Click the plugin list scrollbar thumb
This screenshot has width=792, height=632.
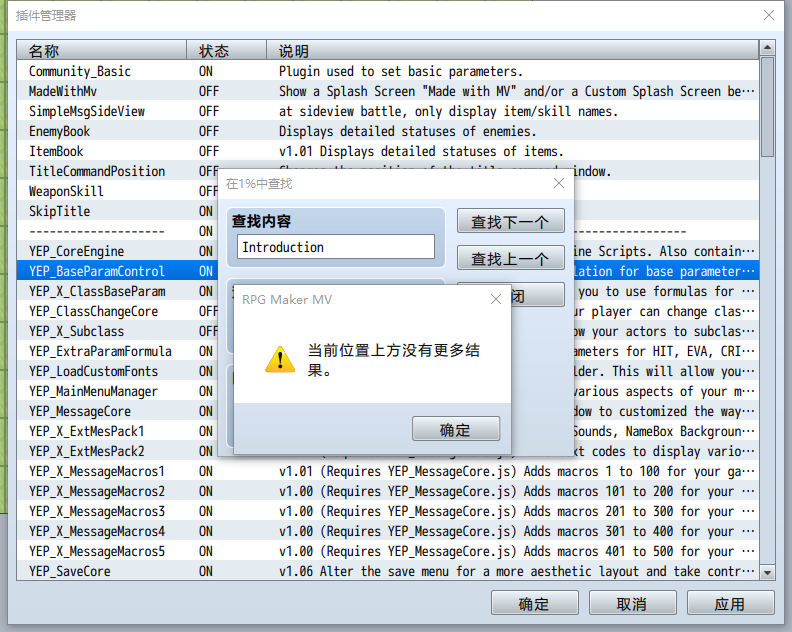[767, 107]
